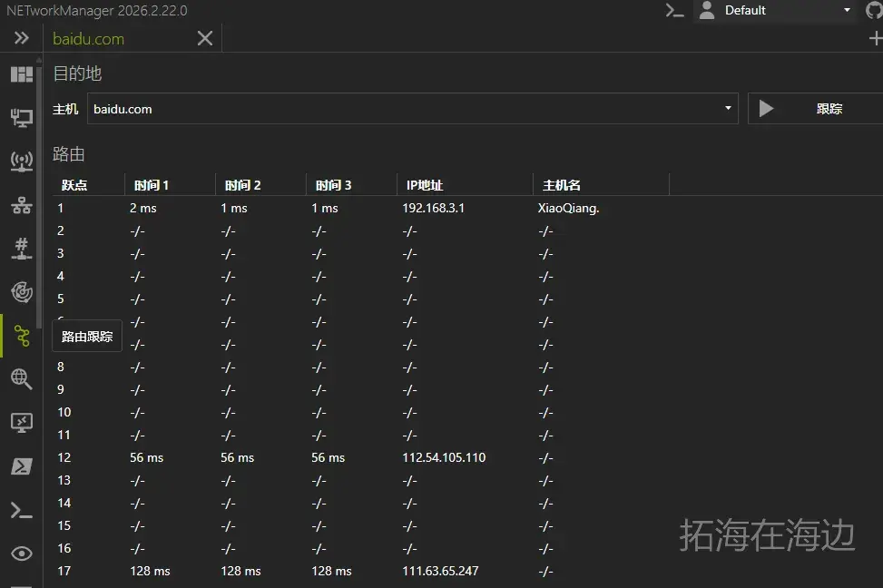Click the user avatar icon beside Default

[x=707, y=10]
